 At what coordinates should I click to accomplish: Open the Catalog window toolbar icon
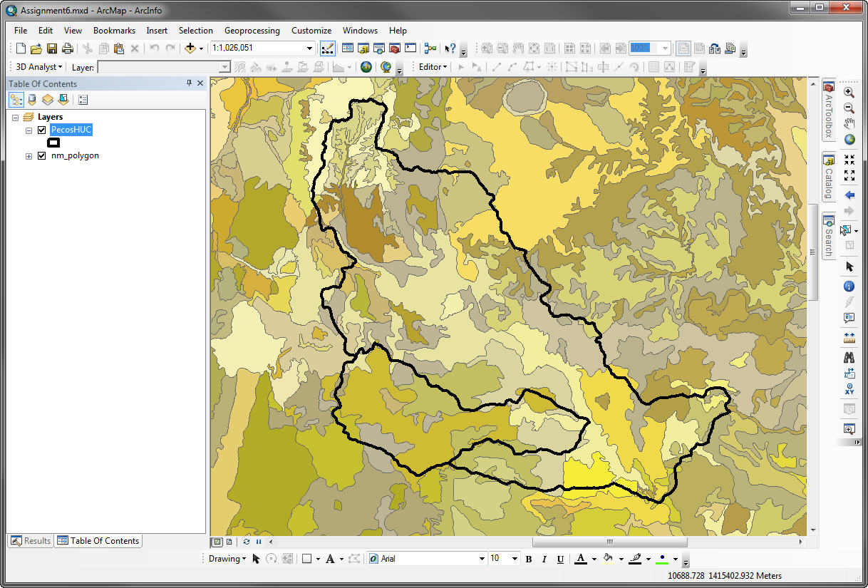click(x=363, y=48)
